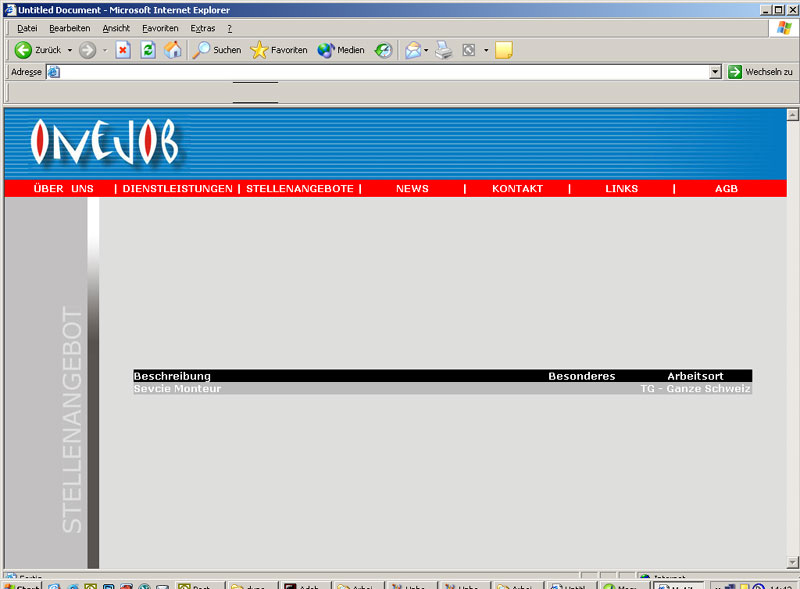Expand the address bar dropdown arrow
Image resolution: width=800 pixels, height=589 pixels.
[715, 72]
